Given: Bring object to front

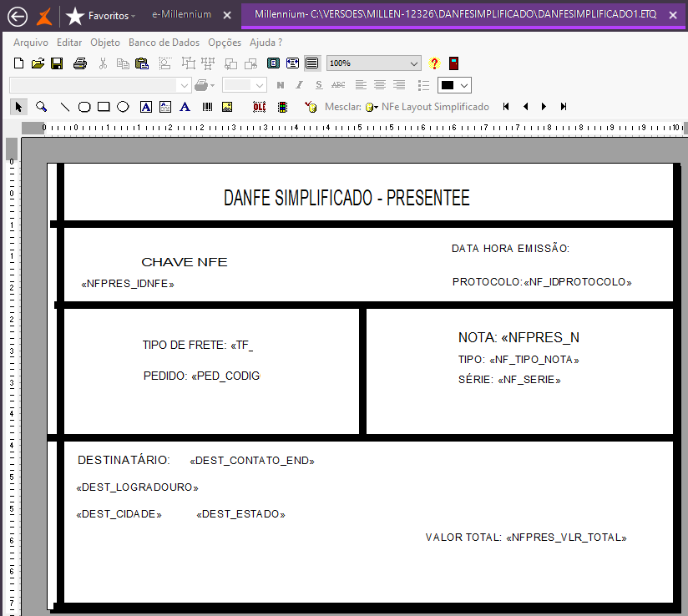Looking at the screenshot, I should [x=251, y=63].
